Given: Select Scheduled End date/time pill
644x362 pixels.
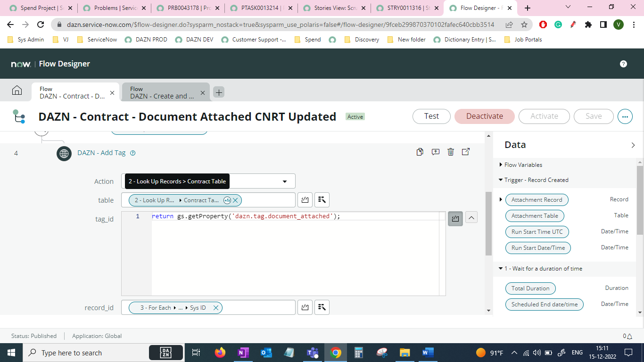Looking at the screenshot, I should pos(545,304).
